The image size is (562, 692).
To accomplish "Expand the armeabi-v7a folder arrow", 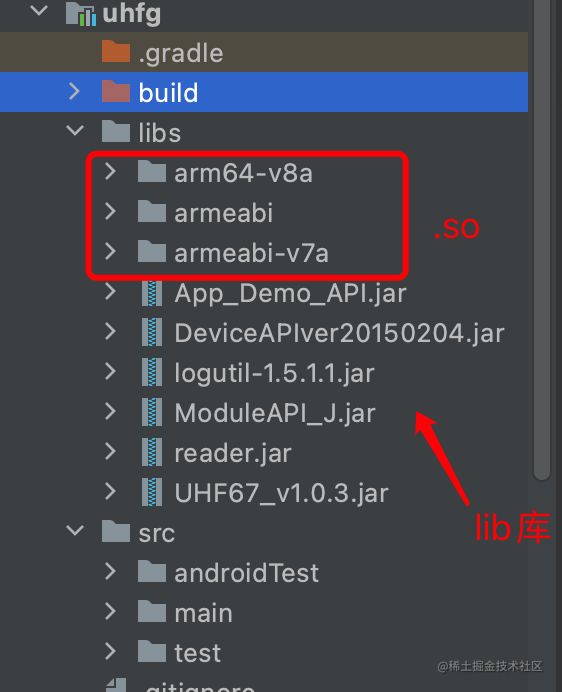I will coord(110,251).
